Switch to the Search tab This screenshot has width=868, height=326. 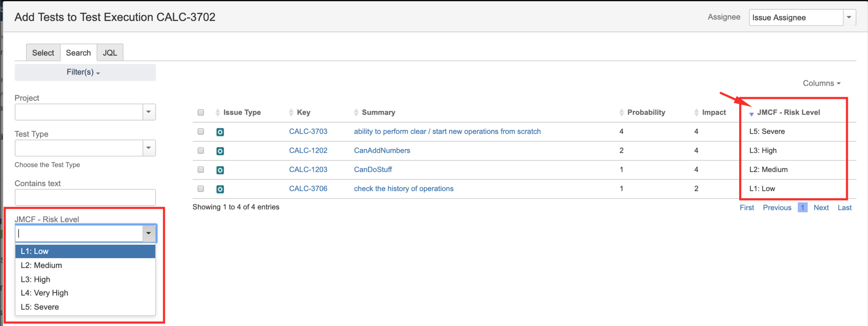click(79, 53)
